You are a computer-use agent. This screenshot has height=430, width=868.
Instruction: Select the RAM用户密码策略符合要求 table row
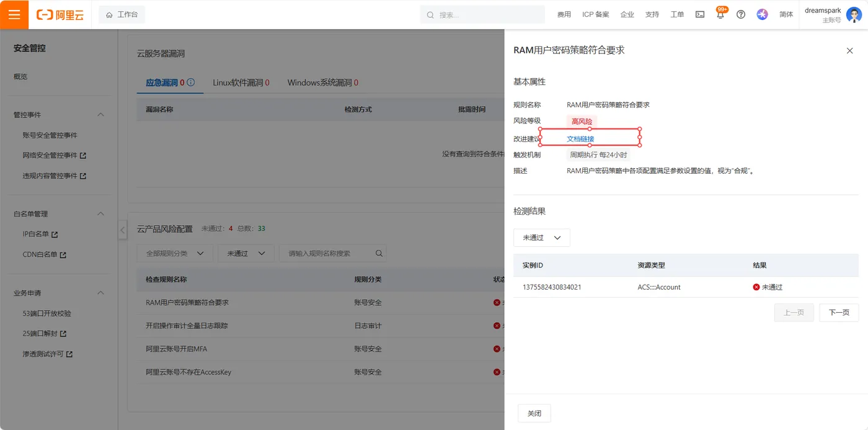[x=321, y=303]
